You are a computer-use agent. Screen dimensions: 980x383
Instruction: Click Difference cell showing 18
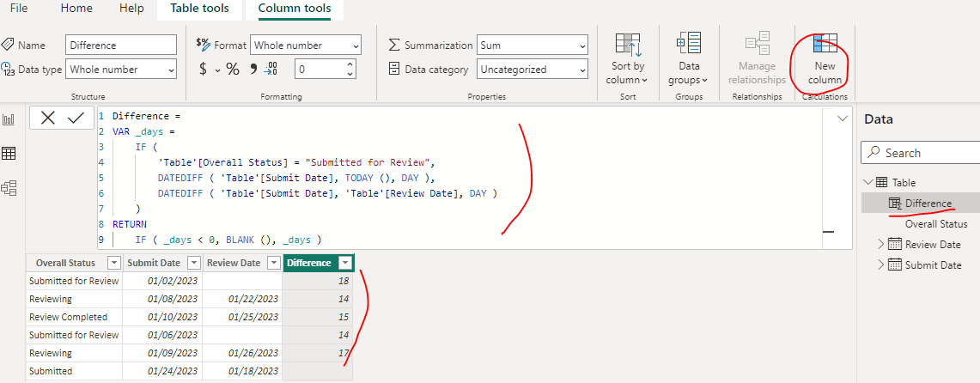(x=319, y=281)
